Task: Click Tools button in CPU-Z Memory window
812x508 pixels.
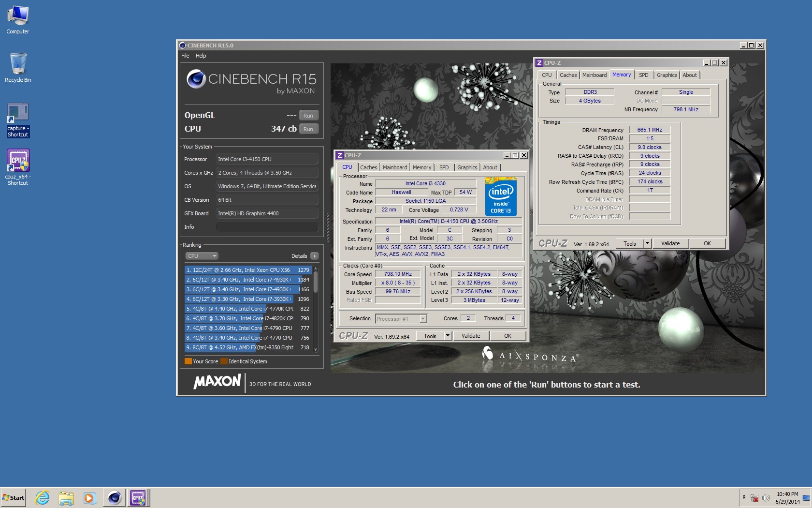Action: pyautogui.click(x=630, y=243)
